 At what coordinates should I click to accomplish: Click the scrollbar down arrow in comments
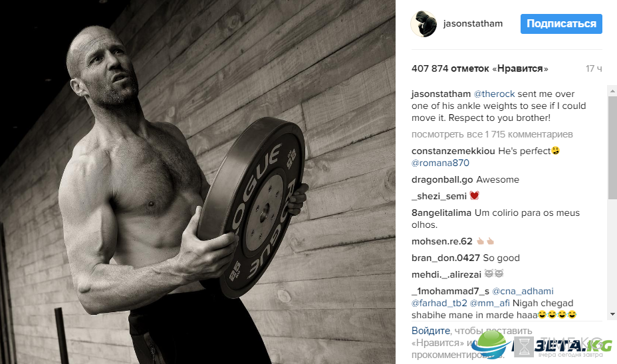(612, 314)
